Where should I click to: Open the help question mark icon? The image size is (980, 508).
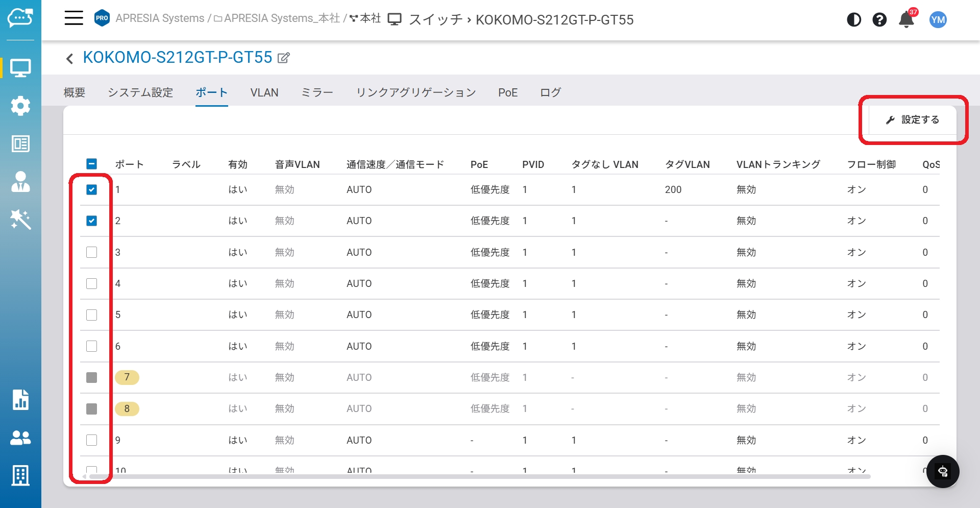coord(879,20)
